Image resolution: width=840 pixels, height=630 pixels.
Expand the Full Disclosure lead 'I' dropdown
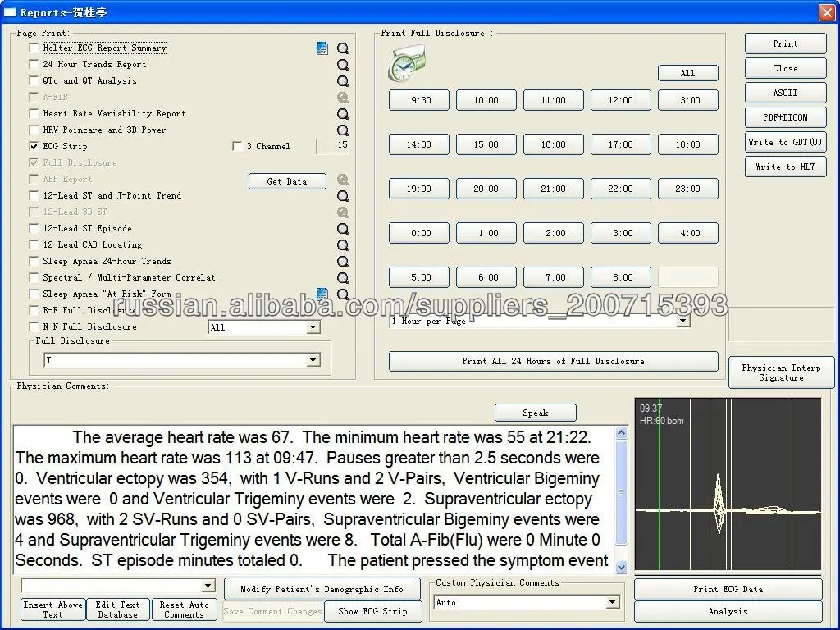(313, 360)
